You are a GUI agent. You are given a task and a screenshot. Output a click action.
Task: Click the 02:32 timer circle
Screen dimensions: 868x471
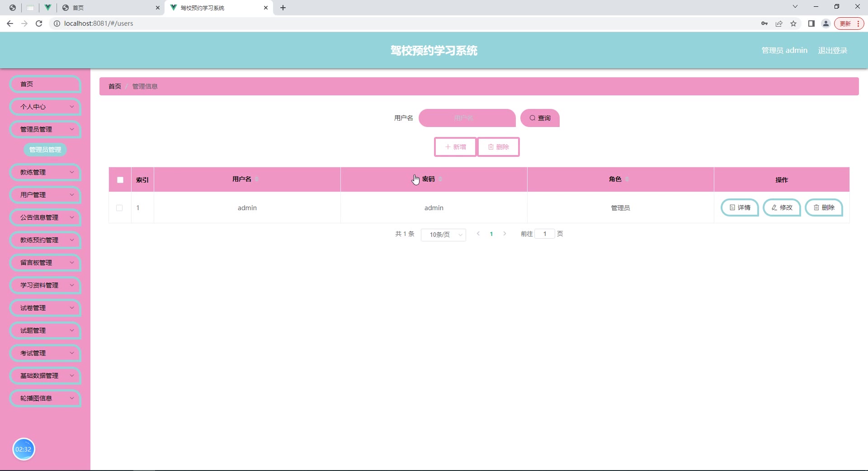(24, 449)
